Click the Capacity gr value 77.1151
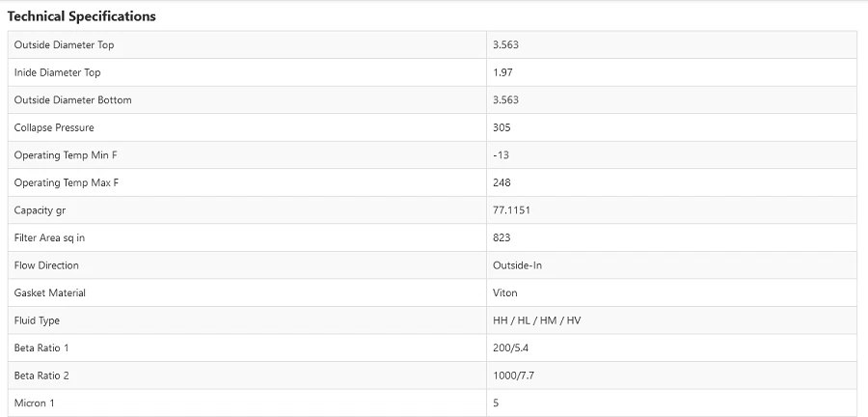Image resolution: width=868 pixels, height=417 pixels. point(511,210)
